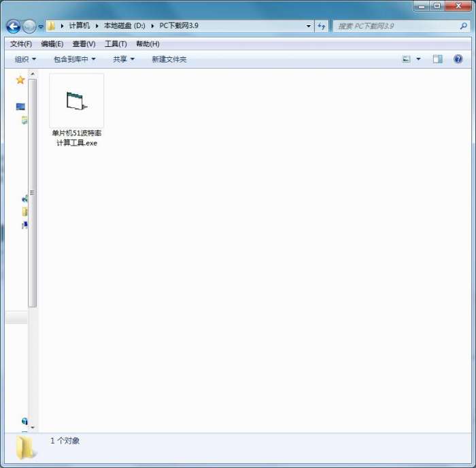The height and width of the screenshot is (468, 476).
Task: Open the 共享 dropdown
Action: [124, 59]
